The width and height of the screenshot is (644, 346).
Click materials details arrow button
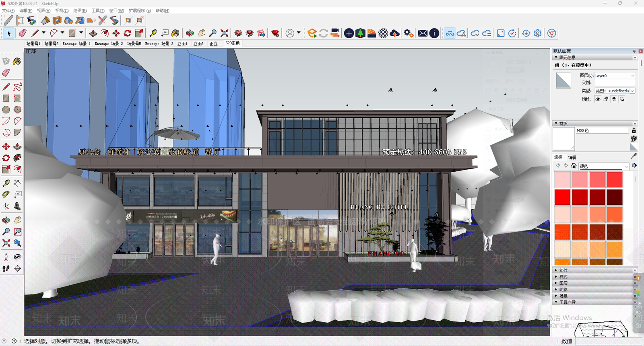[x=634, y=165]
